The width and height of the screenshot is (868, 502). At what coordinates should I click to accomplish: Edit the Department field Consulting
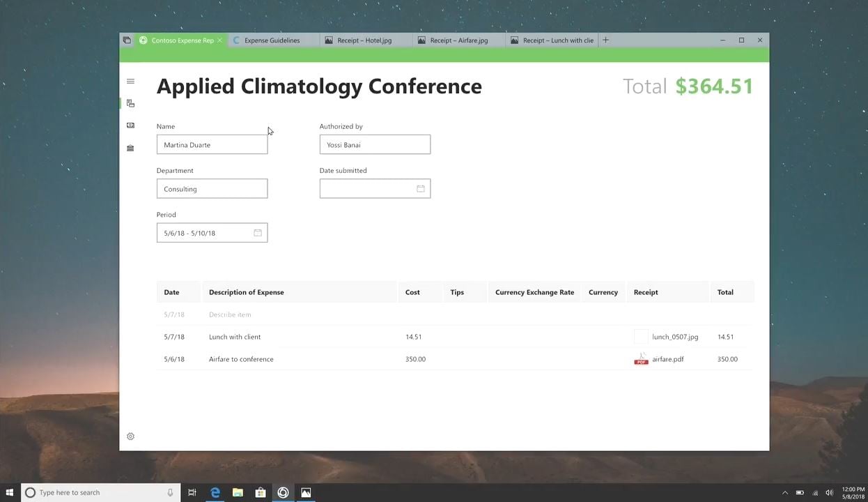tap(212, 189)
